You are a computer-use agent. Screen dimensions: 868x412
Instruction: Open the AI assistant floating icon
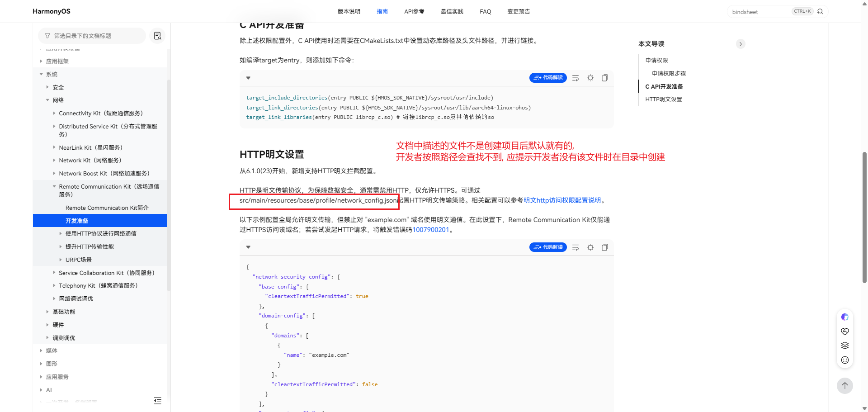click(845, 317)
